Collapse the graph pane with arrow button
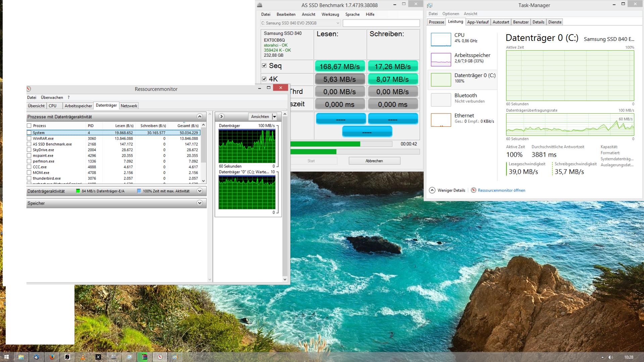This screenshot has height=362, width=644. pos(221,117)
